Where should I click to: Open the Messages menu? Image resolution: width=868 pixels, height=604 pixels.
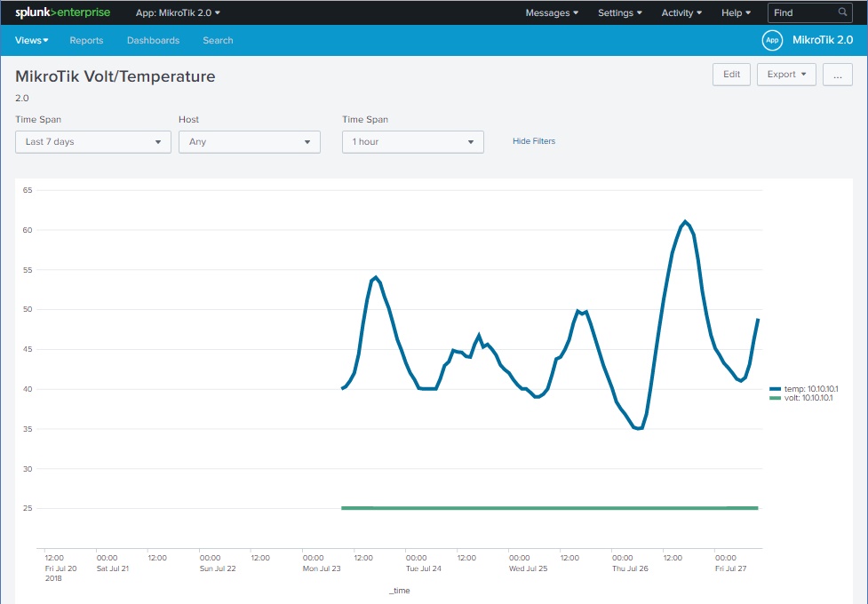point(552,13)
